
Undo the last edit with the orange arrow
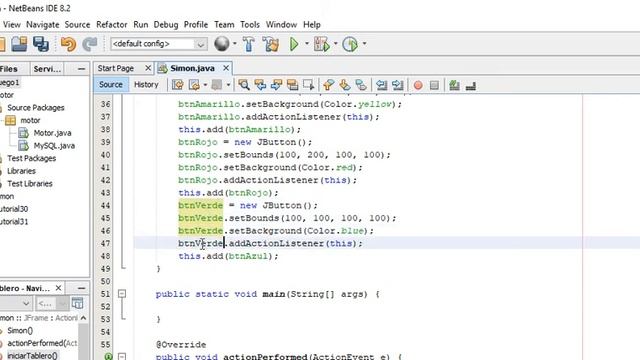pos(68,44)
